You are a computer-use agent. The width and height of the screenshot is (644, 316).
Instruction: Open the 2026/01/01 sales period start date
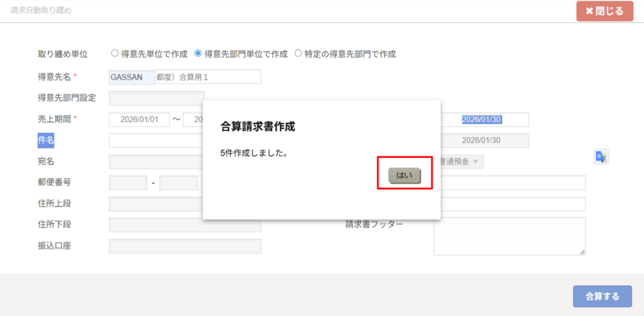[x=139, y=120]
